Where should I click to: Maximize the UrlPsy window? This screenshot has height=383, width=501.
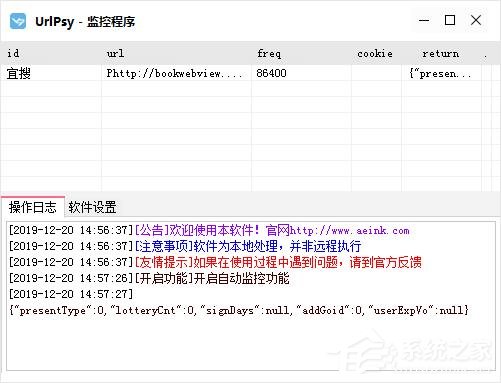(450, 20)
